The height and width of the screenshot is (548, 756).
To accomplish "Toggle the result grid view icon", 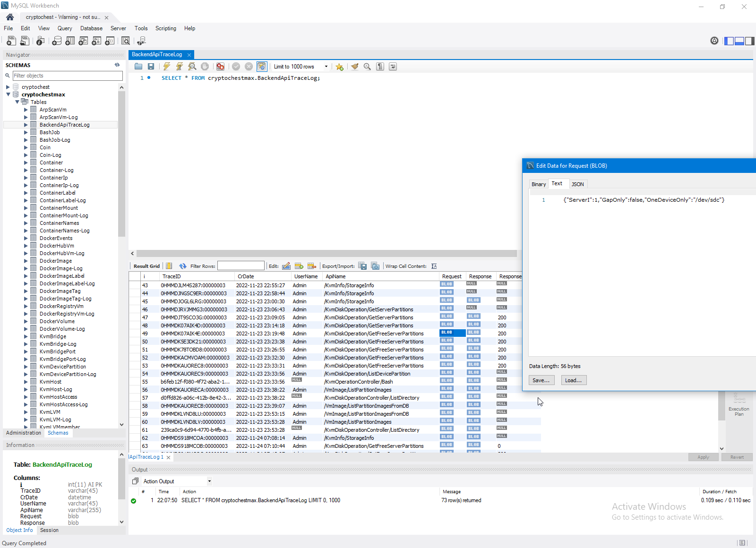I will pyautogui.click(x=169, y=266).
